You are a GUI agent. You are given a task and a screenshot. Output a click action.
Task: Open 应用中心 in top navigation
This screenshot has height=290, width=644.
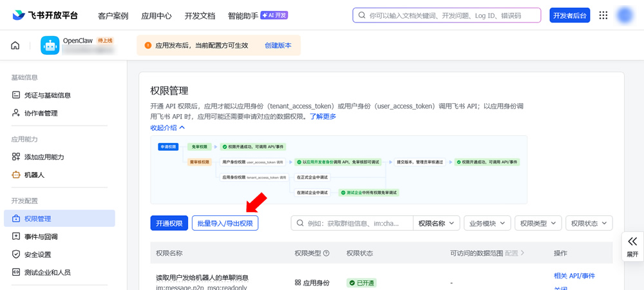pos(156,15)
